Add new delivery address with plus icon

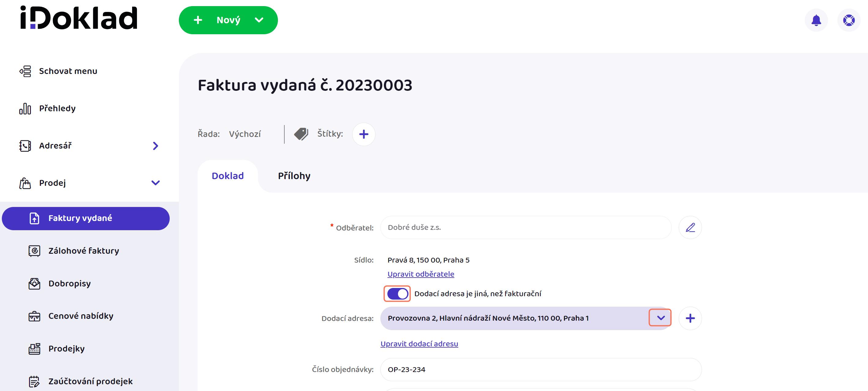(690, 318)
